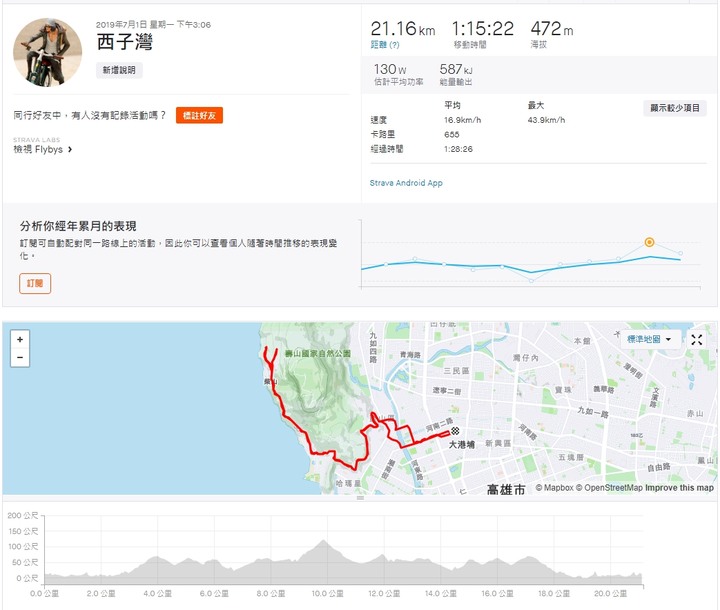Zoom out the map with minus button
The height and width of the screenshot is (610, 720).
coord(20,357)
